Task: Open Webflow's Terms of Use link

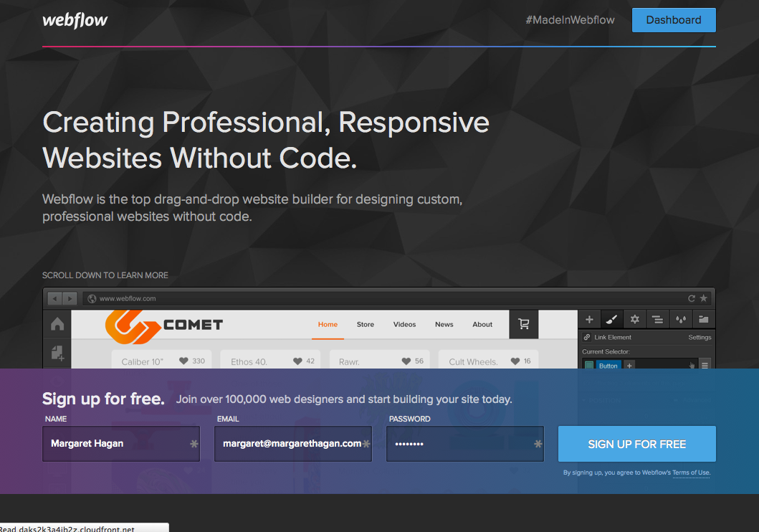Action: pyautogui.click(x=691, y=472)
